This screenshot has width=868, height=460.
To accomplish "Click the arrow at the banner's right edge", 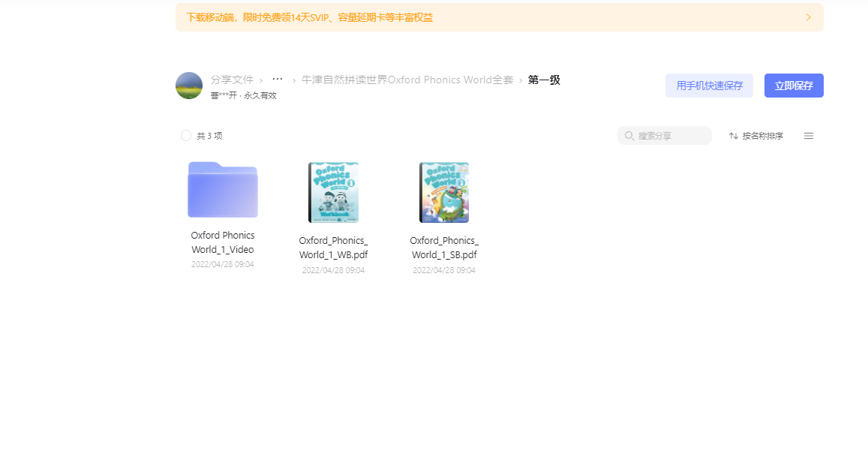I will tap(808, 17).
